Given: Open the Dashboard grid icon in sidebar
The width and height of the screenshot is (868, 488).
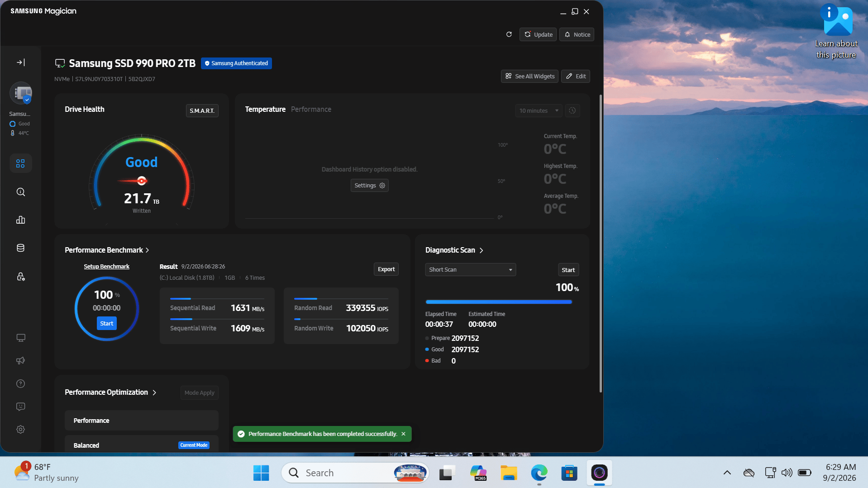Looking at the screenshot, I should (21, 163).
